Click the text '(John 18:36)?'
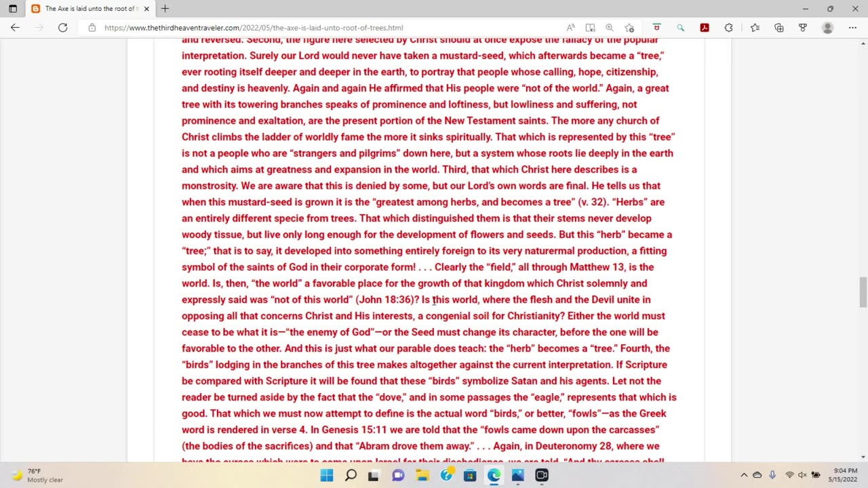The height and width of the screenshot is (488, 868). click(387, 300)
